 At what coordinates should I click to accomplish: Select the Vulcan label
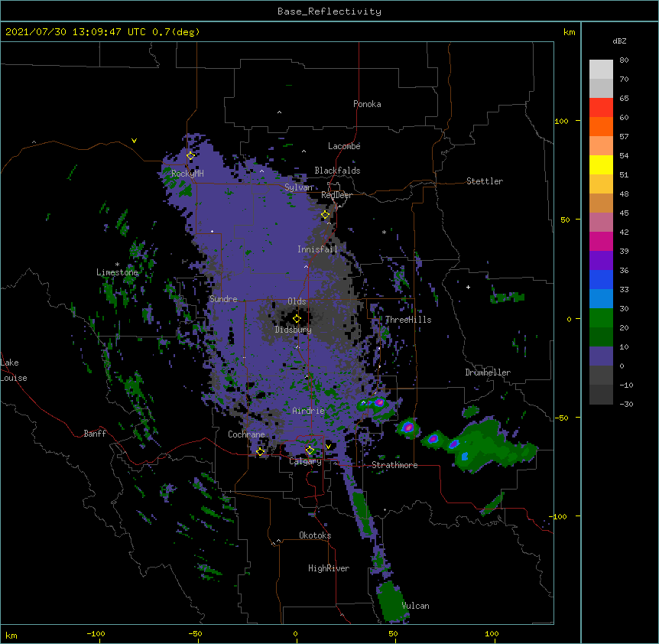(x=415, y=606)
